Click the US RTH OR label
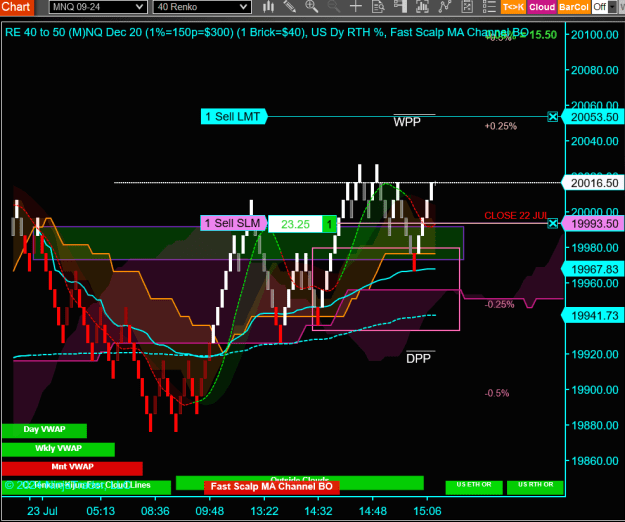 [x=535, y=487]
